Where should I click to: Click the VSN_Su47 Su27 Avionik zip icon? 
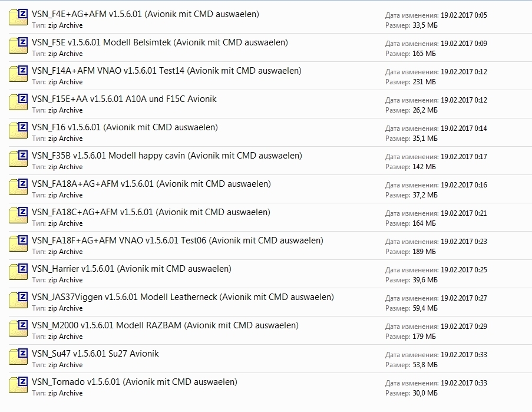click(19, 357)
